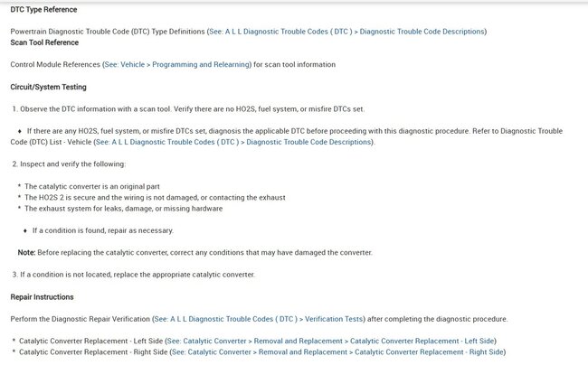Click step 1 'Observe the DTC information' text

(192, 108)
